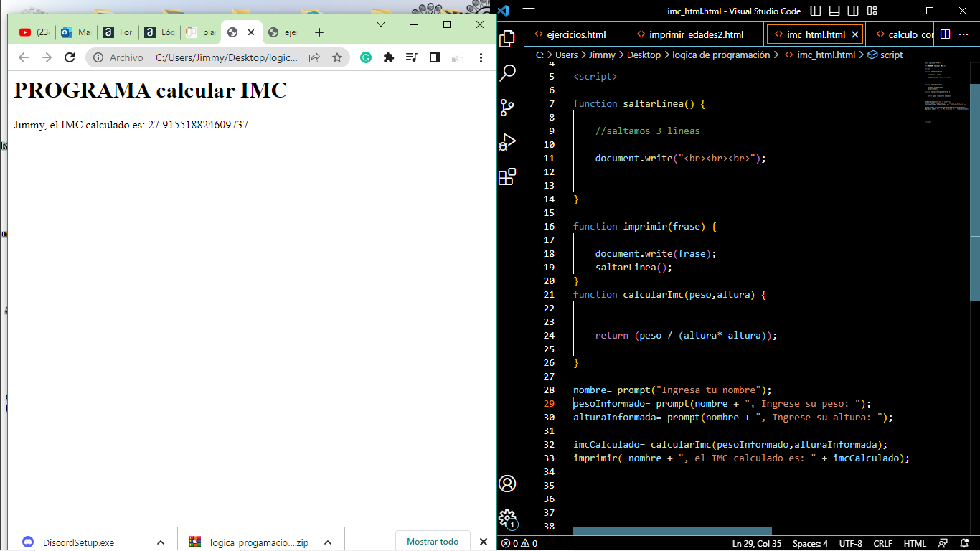Open Chrome's three-dot menu
Viewport: 980px width, 551px height.
click(481, 57)
